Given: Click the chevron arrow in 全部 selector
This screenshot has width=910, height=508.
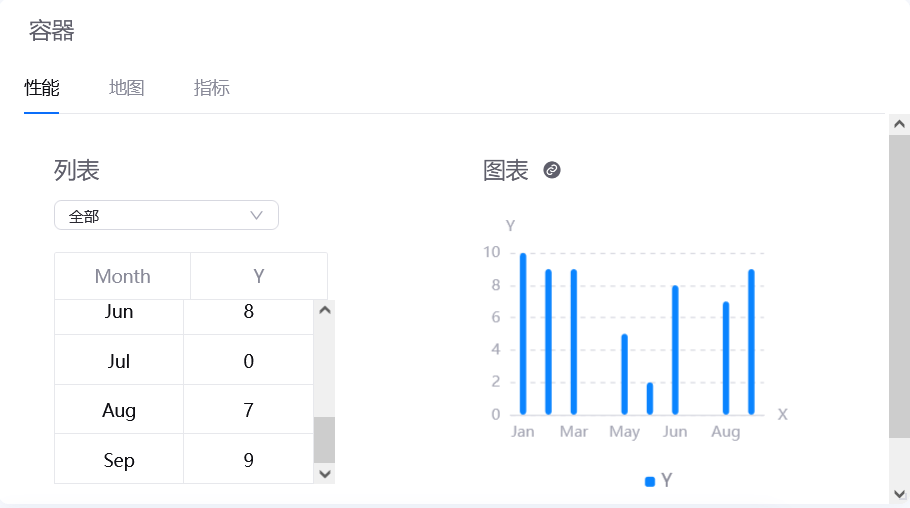Looking at the screenshot, I should pyautogui.click(x=256, y=215).
